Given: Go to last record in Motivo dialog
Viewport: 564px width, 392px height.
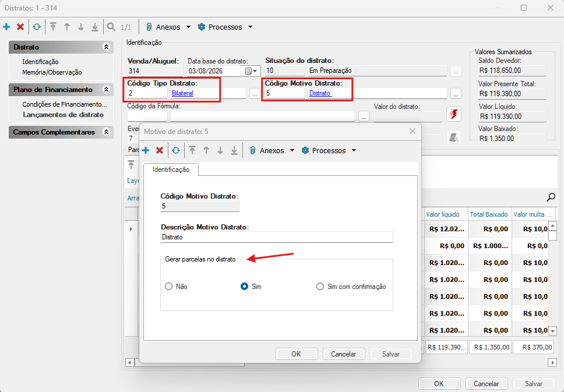Looking at the screenshot, I should (234, 150).
